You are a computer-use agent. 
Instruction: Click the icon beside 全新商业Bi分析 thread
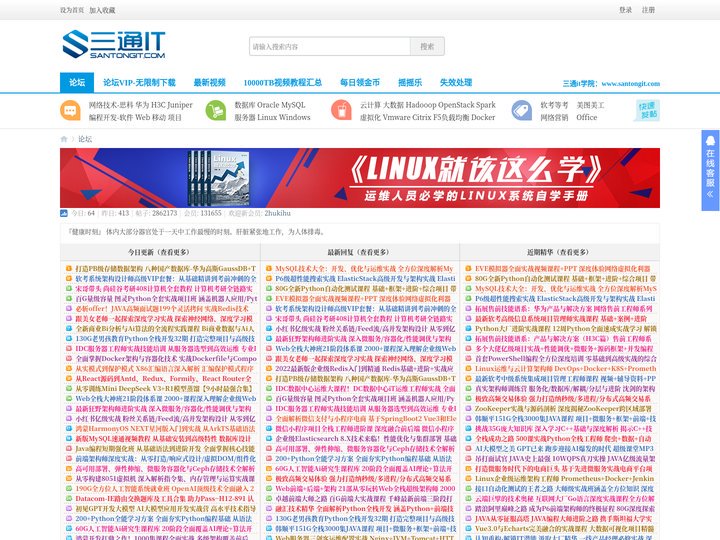pyautogui.click(x=69, y=329)
